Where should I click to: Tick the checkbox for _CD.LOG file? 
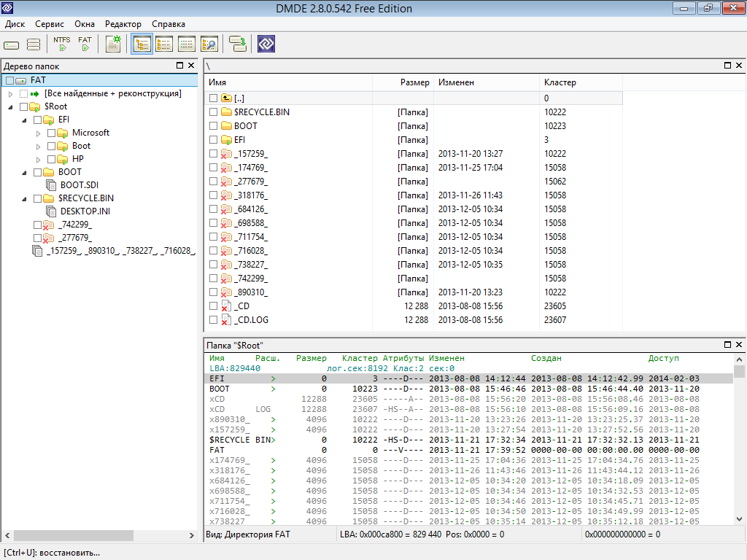213,320
